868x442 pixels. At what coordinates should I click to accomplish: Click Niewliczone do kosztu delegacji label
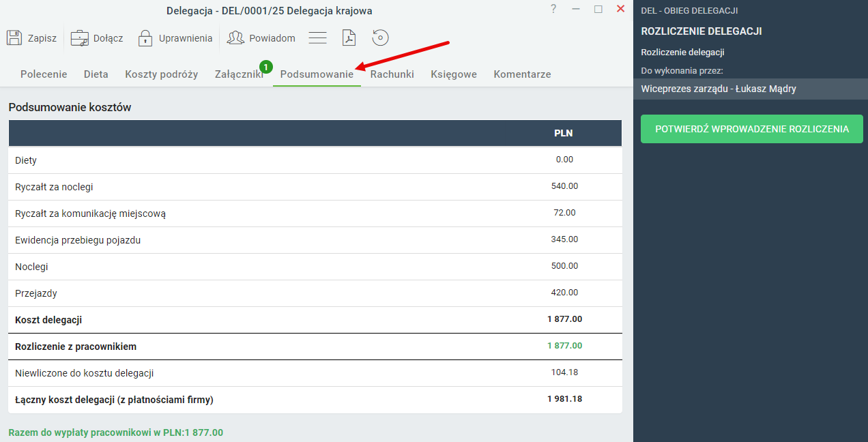[84, 373]
